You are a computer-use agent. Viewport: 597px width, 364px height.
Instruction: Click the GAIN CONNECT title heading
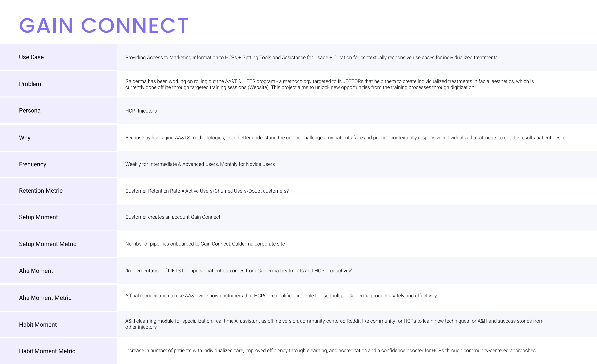point(104,26)
